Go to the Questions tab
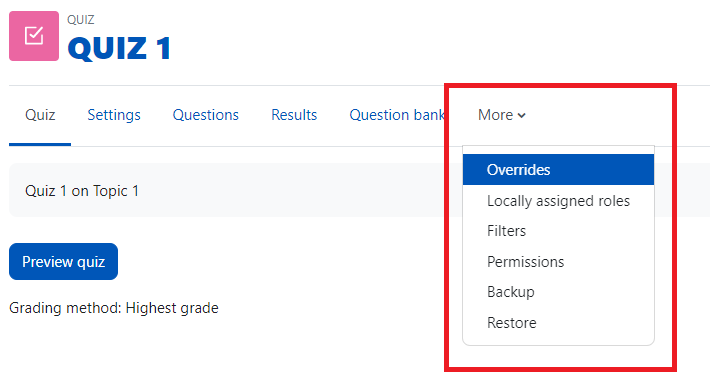Image resolution: width=710 pixels, height=390 pixels. click(206, 115)
